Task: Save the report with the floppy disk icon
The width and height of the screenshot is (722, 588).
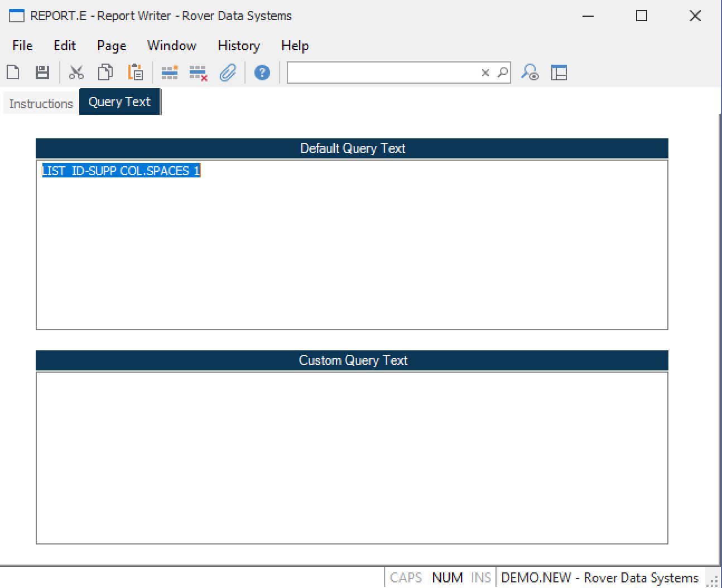Action: (42, 73)
